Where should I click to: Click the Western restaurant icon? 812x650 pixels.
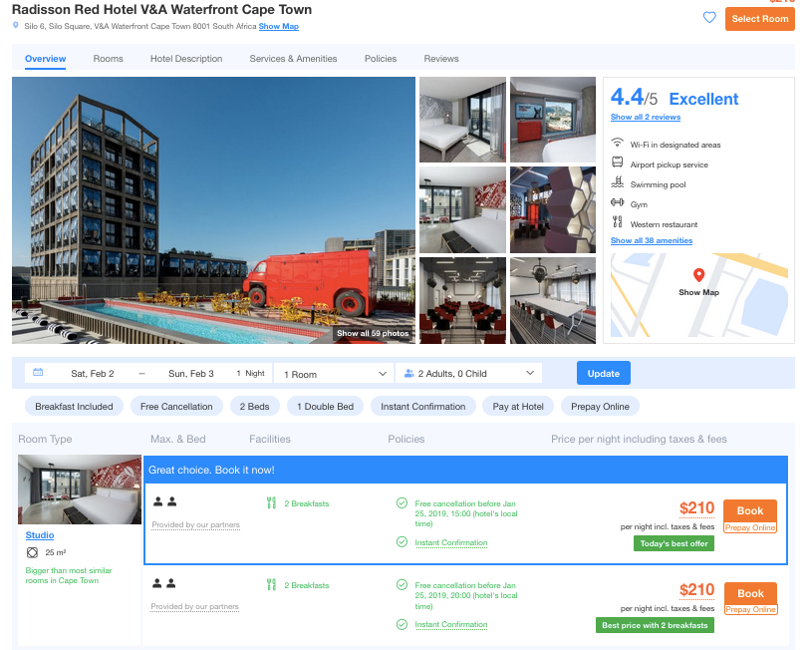617,224
